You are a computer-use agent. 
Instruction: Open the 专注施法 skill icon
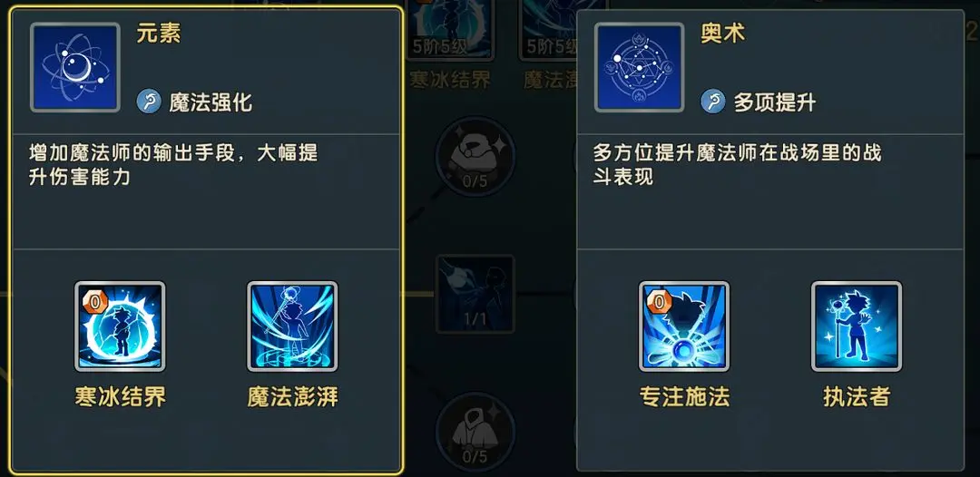coord(684,326)
